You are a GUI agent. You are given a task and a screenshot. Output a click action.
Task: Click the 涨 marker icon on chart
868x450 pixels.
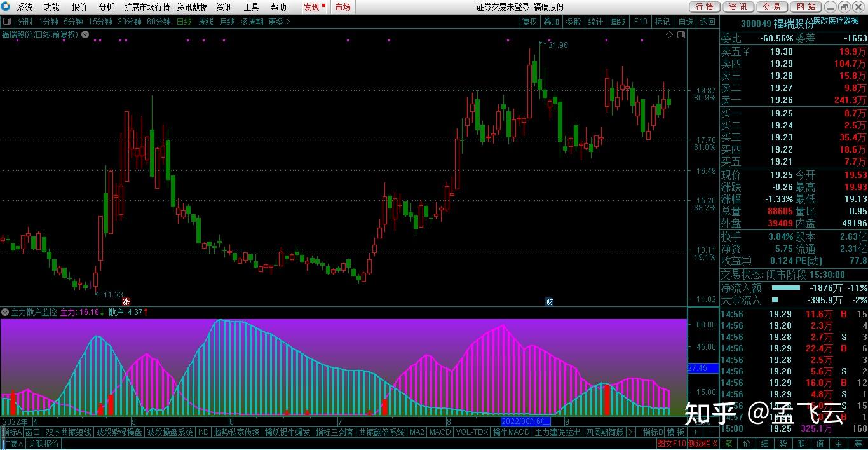point(126,301)
